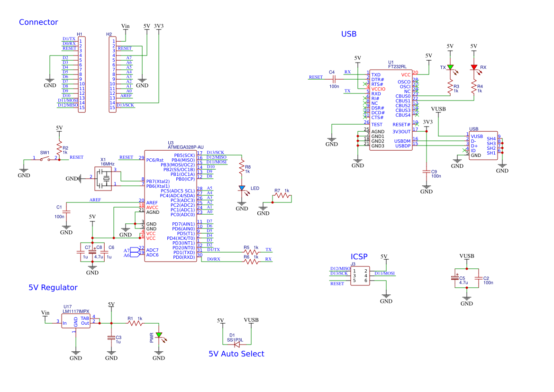
Task: Click the Connector section heading
Action: click(x=38, y=22)
